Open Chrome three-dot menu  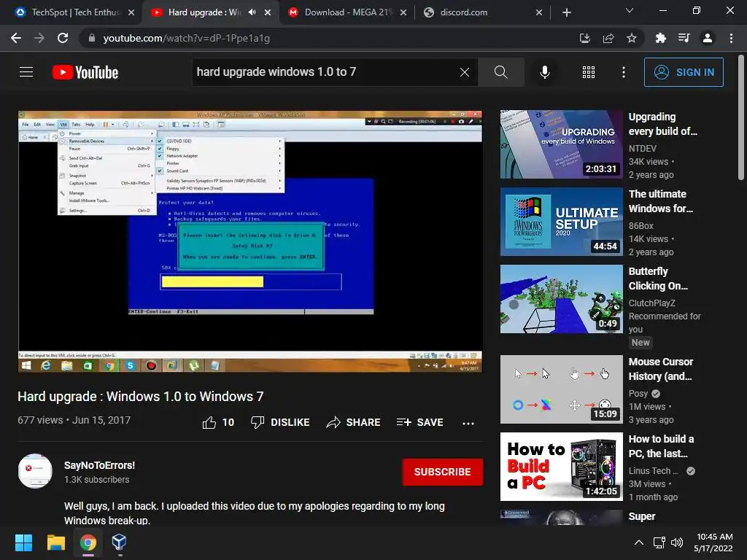coord(731,38)
